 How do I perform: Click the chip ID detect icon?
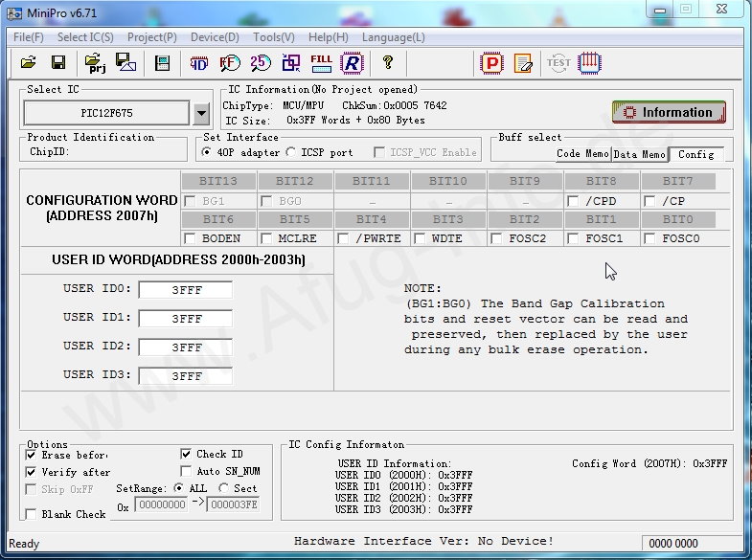click(198, 63)
